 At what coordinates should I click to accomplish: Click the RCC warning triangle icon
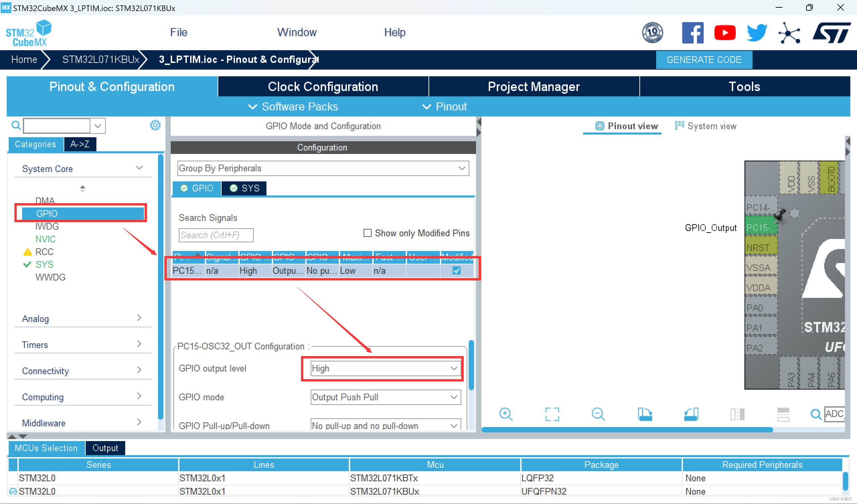click(27, 252)
